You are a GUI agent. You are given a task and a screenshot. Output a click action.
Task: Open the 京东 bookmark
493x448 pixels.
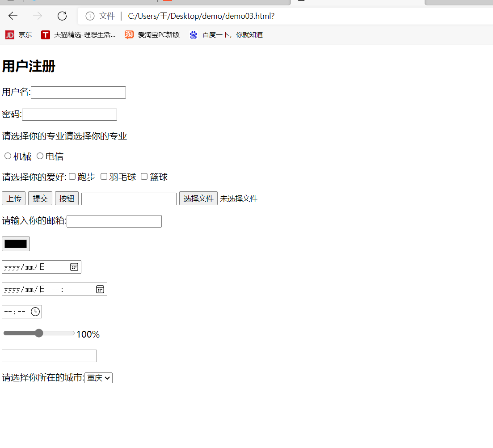19,34
